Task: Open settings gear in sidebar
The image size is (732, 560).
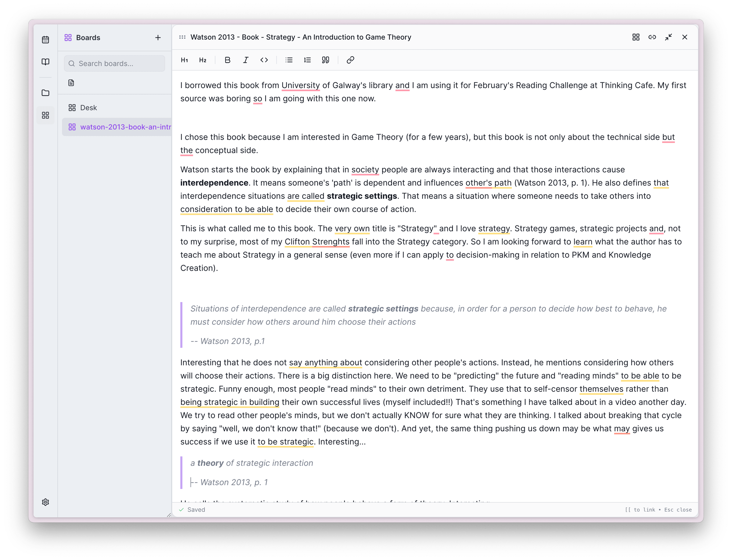Action: click(x=46, y=502)
